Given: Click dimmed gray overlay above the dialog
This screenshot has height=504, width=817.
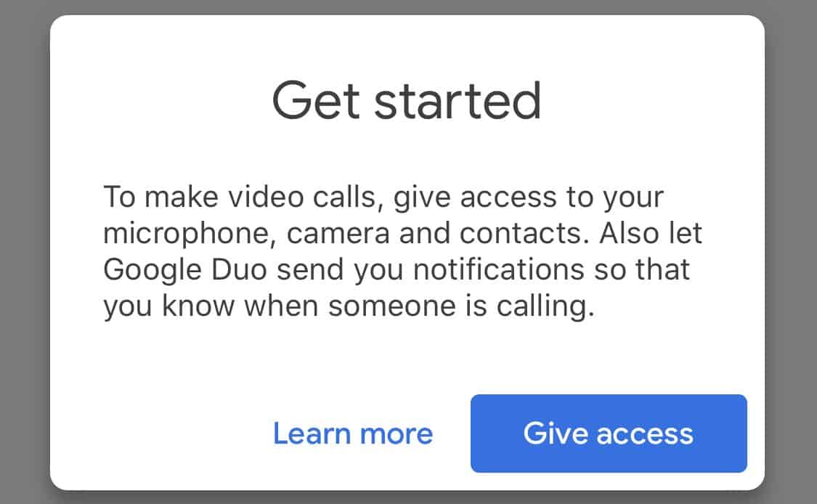Looking at the screenshot, I should (408, 7).
